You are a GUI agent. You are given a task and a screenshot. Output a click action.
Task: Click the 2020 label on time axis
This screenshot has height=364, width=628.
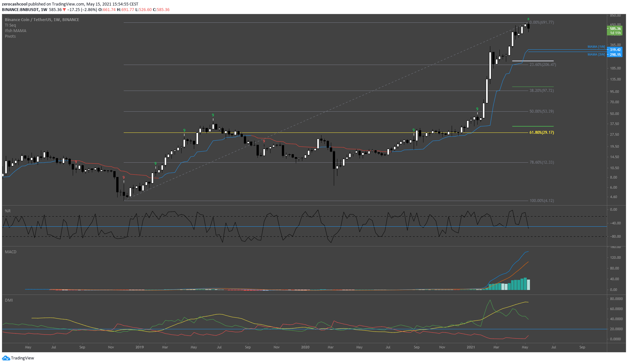pyautogui.click(x=305, y=347)
